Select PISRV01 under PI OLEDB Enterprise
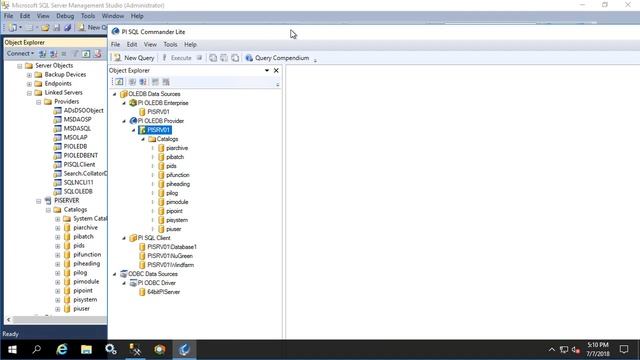 (158, 112)
